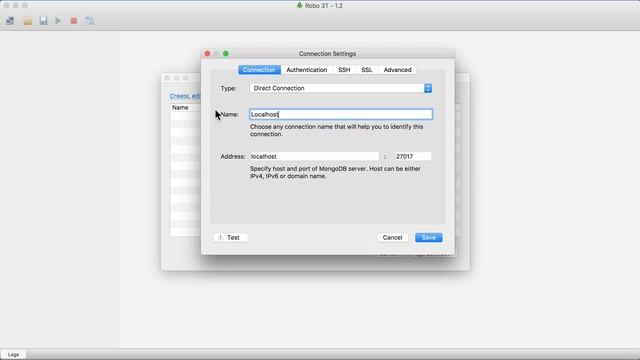Click the Create link in background window
The height and width of the screenshot is (360, 640).
click(x=179, y=96)
